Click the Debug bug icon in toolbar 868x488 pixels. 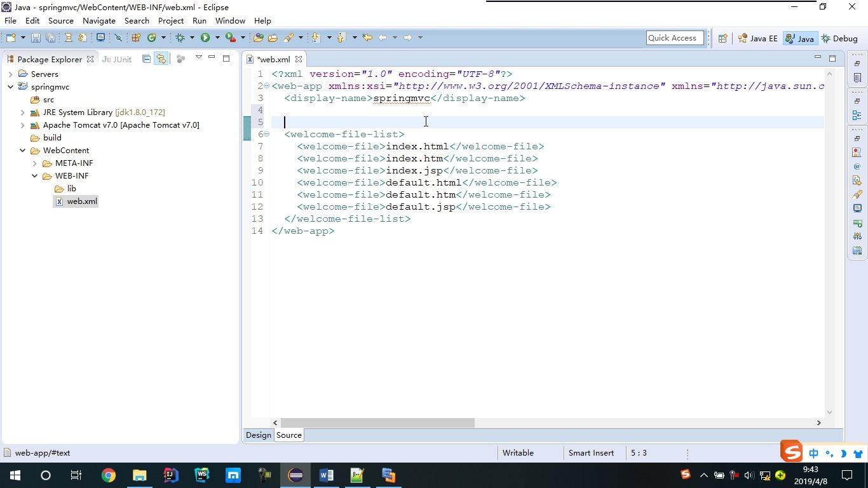tap(180, 38)
